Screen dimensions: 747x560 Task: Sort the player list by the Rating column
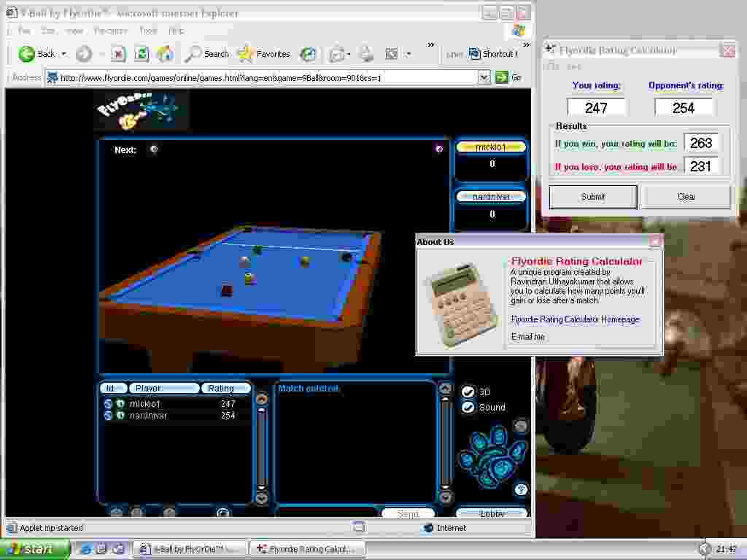[x=225, y=388]
